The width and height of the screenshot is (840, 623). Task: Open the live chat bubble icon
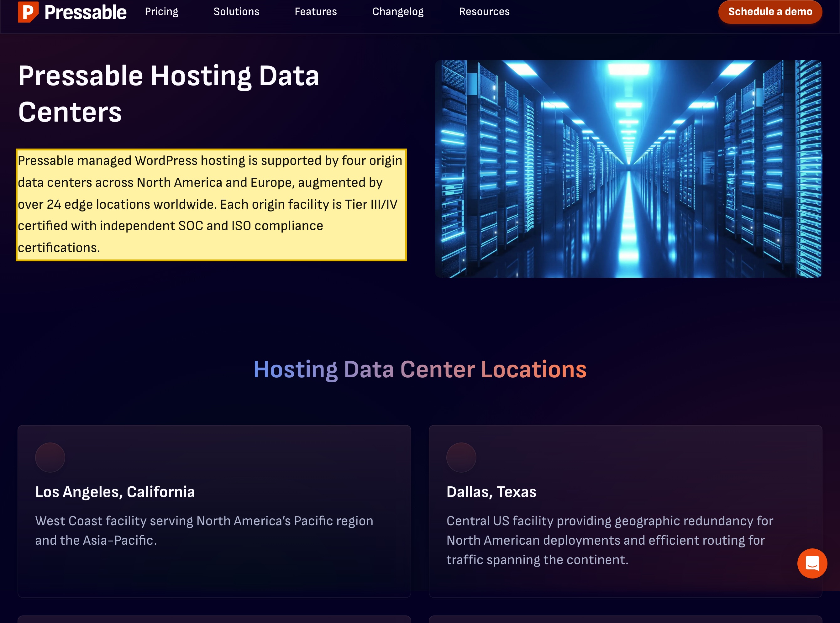pos(812,563)
